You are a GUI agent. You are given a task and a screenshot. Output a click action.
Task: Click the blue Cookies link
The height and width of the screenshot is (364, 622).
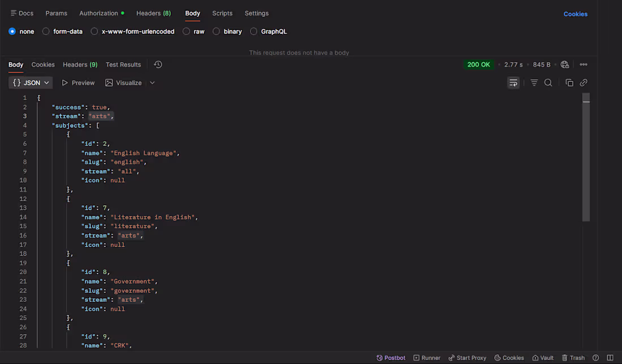pyautogui.click(x=576, y=14)
